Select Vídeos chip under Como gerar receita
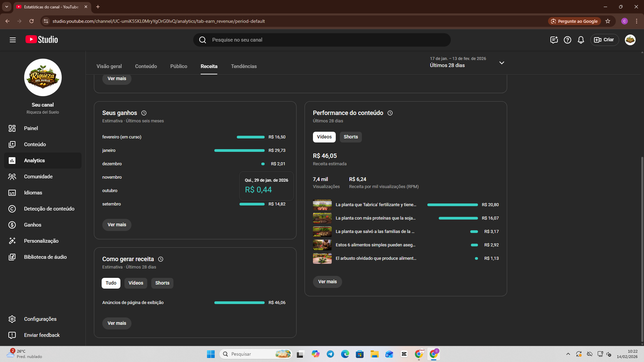Viewport: 644px width, 362px height. tap(136, 283)
